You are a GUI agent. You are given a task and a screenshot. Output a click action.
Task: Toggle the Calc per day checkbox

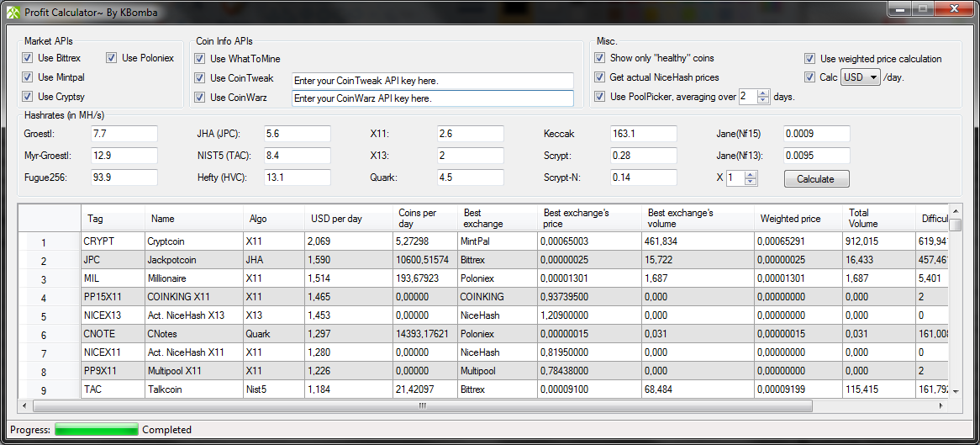click(809, 77)
